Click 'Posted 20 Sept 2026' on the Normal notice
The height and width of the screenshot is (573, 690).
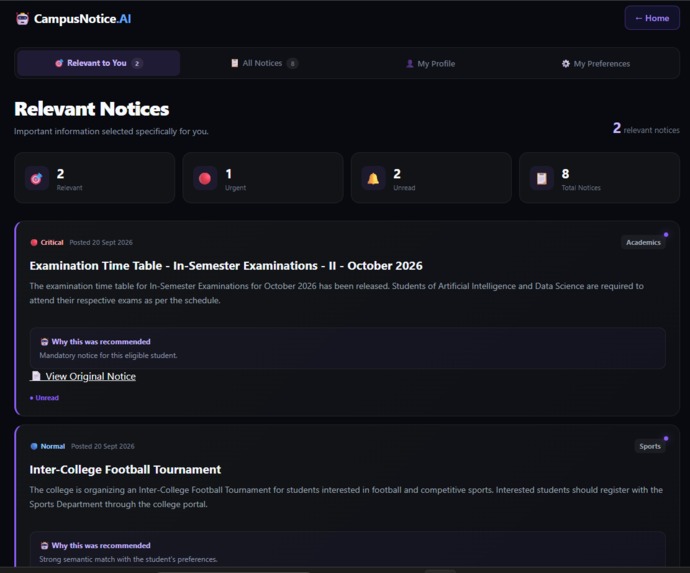click(x=103, y=446)
